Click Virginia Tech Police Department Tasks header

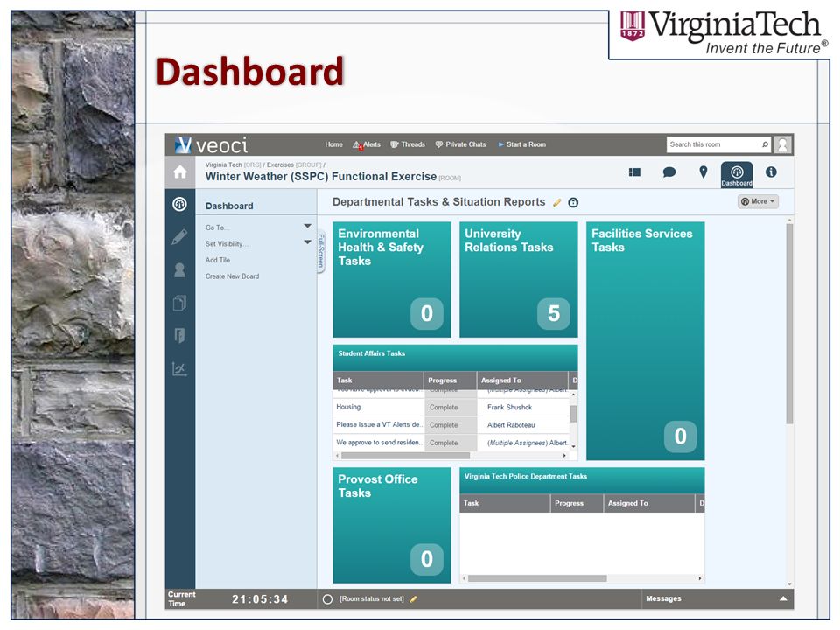coord(582,480)
